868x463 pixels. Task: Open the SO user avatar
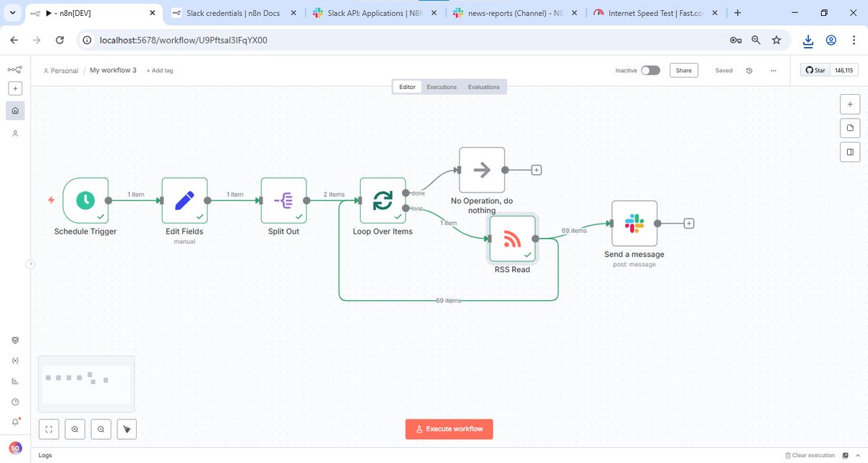point(15,448)
